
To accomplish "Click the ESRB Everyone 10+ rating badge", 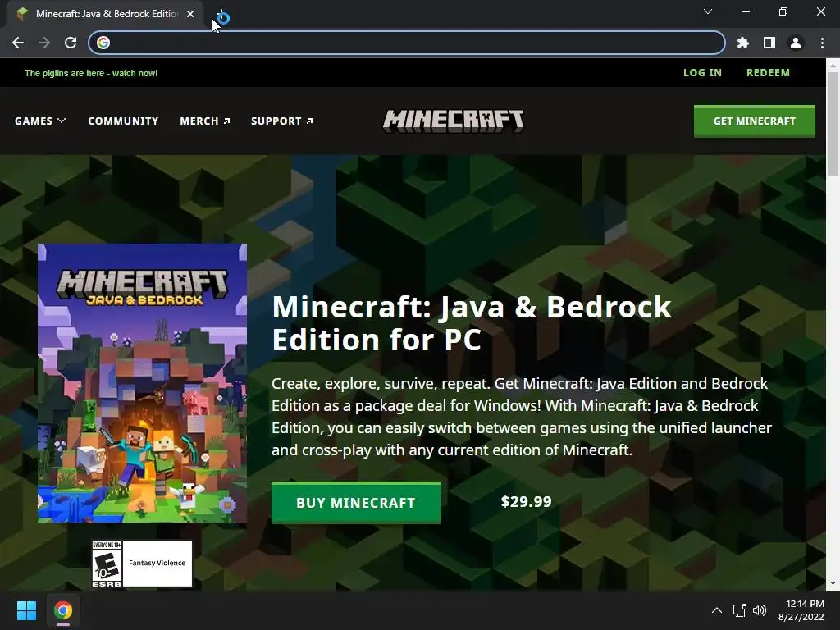I will pos(107,564).
